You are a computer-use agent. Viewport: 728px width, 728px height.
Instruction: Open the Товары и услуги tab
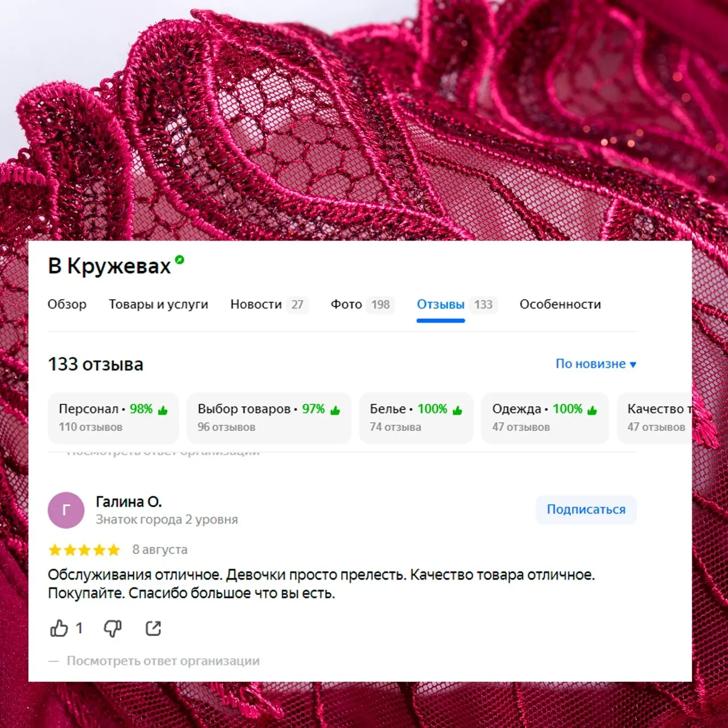coord(158,304)
